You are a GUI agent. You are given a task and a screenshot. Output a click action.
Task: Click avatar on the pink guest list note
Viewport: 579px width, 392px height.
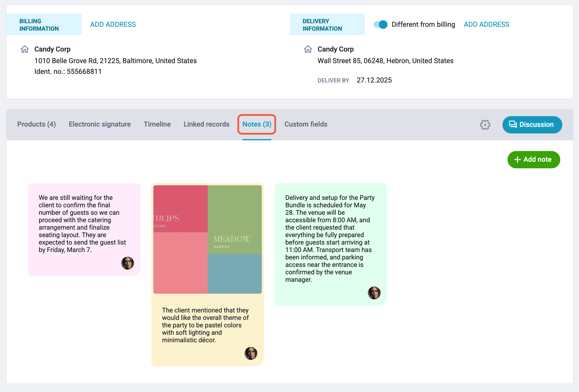coord(127,263)
